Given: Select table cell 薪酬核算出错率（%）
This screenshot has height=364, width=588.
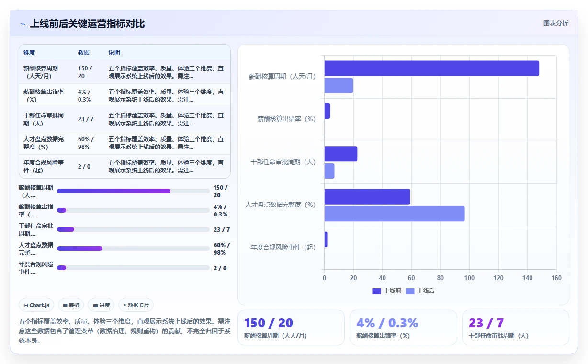Looking at the screenshot, I should (x=46, y=96).
